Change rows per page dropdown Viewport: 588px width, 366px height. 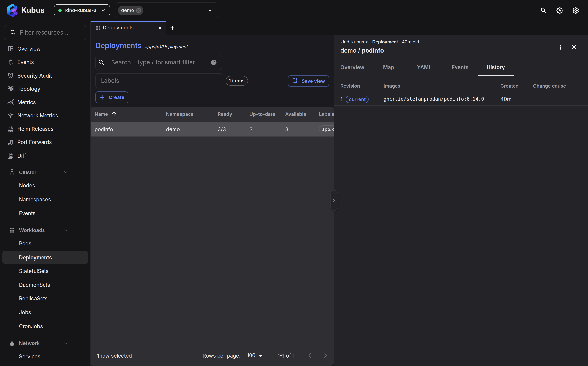(x=254, y=356)
